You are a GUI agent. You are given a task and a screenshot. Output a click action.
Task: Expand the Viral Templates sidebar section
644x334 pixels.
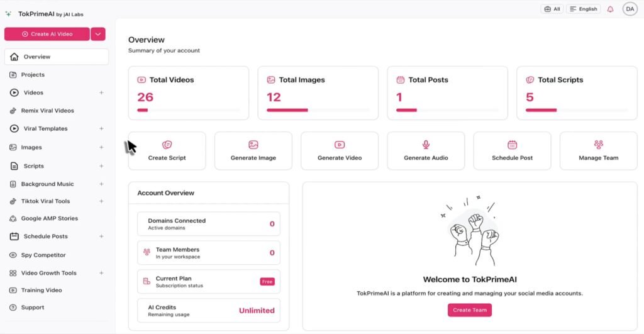pyautogui.click(x=101, y=128)
